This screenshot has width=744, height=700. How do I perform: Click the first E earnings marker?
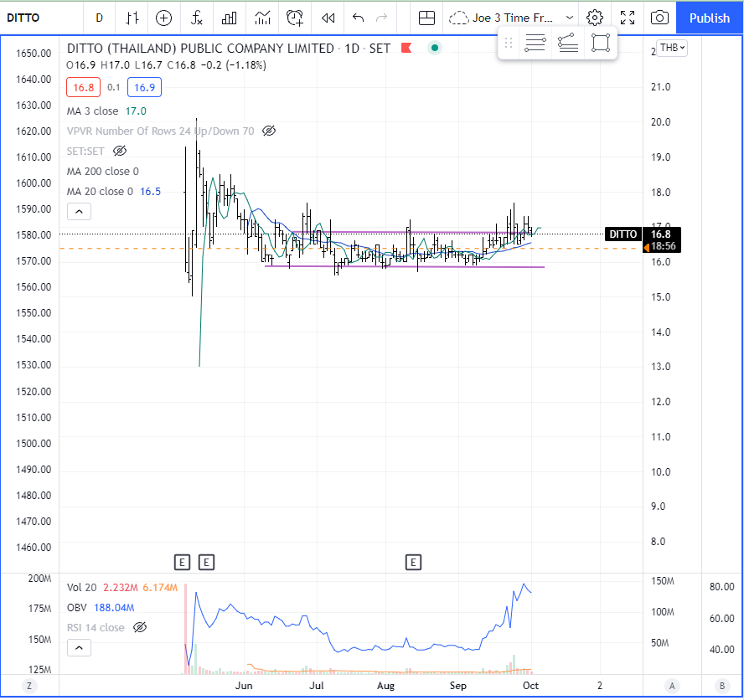click(182, 563)
